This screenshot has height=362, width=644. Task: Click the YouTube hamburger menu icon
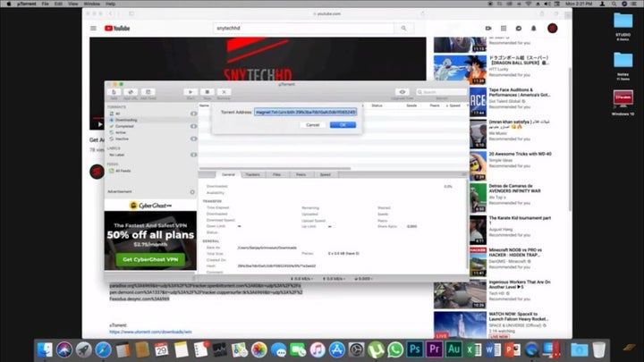click(93, 29)
